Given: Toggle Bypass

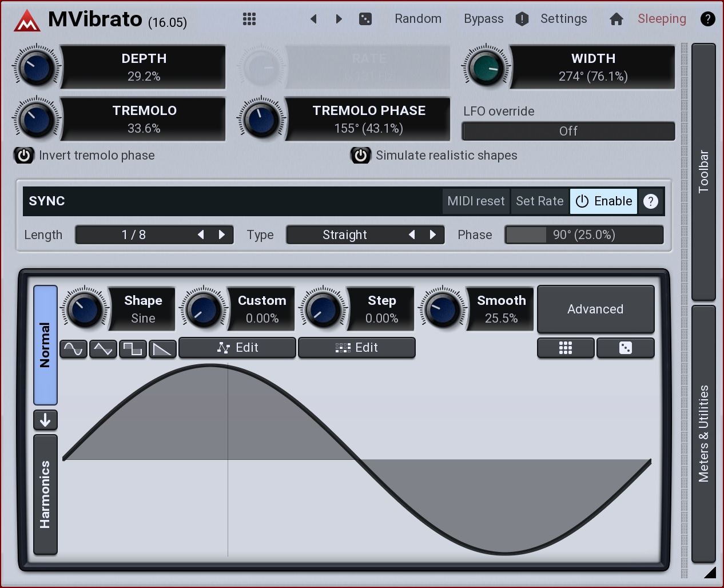Looking at the screenshot, I should [x=483, y=19].
